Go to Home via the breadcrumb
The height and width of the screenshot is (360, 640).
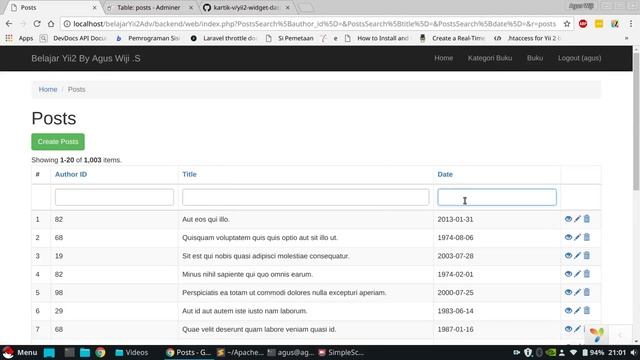[x=48, y=89]
